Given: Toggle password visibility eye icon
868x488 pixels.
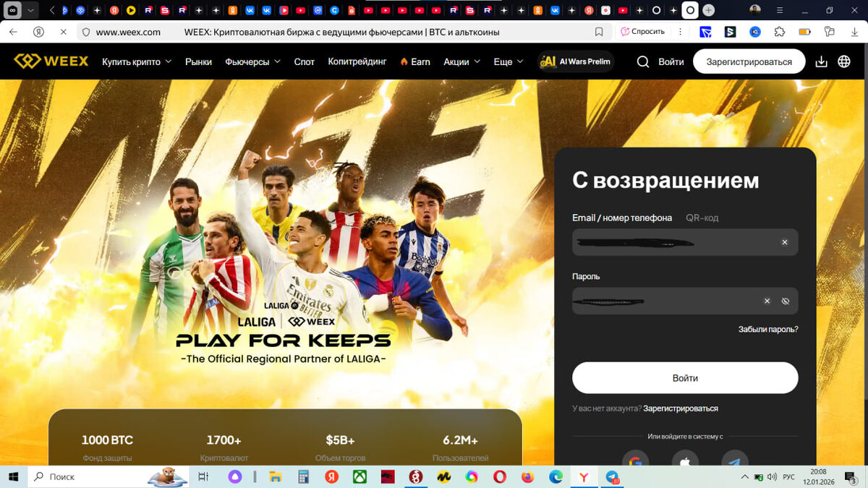Looking at the screenshot, I should [786, 301].
